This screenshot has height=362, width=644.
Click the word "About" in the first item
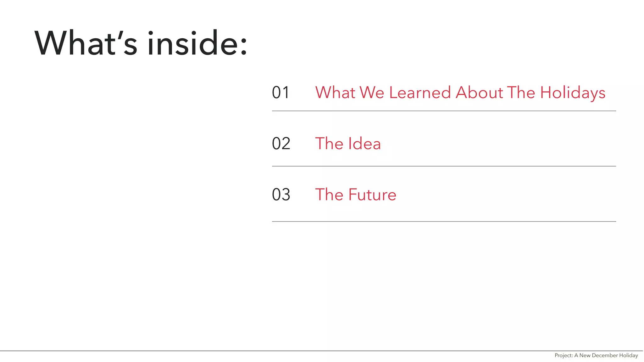coord(479,93)
